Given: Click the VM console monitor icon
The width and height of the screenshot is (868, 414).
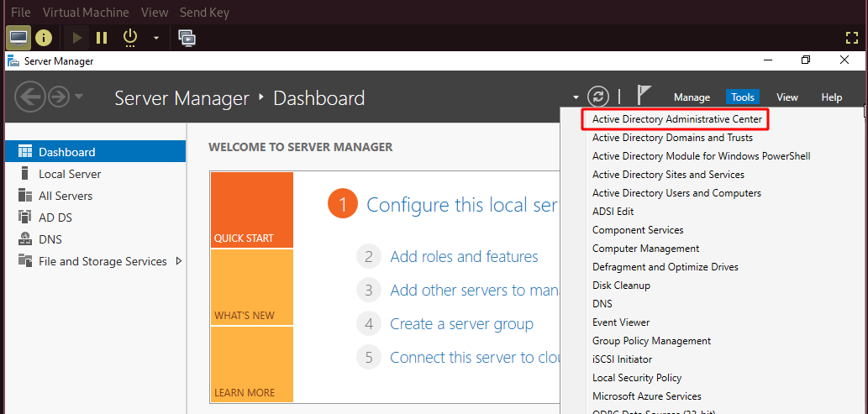Looking at the screenshot, I should 18,38.
